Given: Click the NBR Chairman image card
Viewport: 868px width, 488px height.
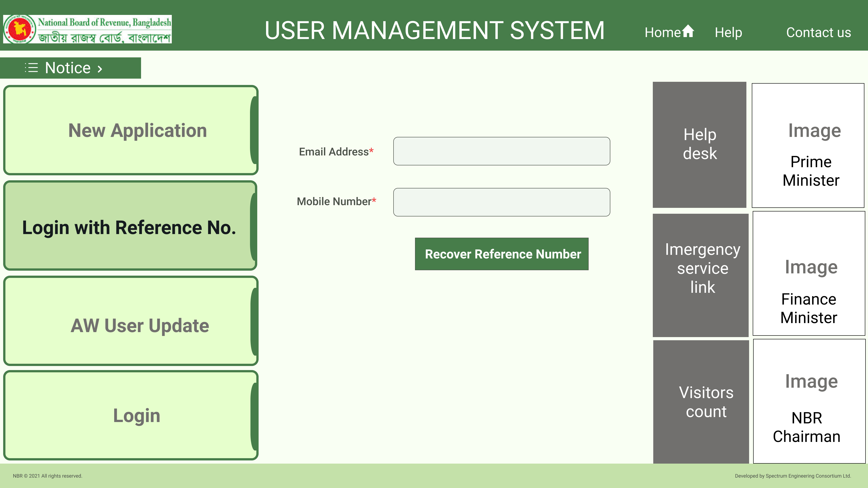Looking at the screenshot, I should 809,401.
